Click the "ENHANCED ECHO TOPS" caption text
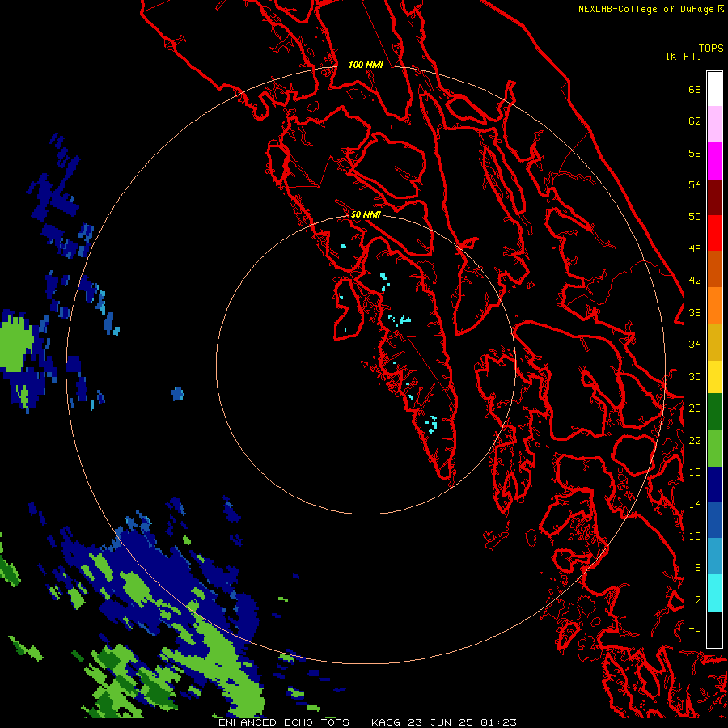 pos(284,722)
